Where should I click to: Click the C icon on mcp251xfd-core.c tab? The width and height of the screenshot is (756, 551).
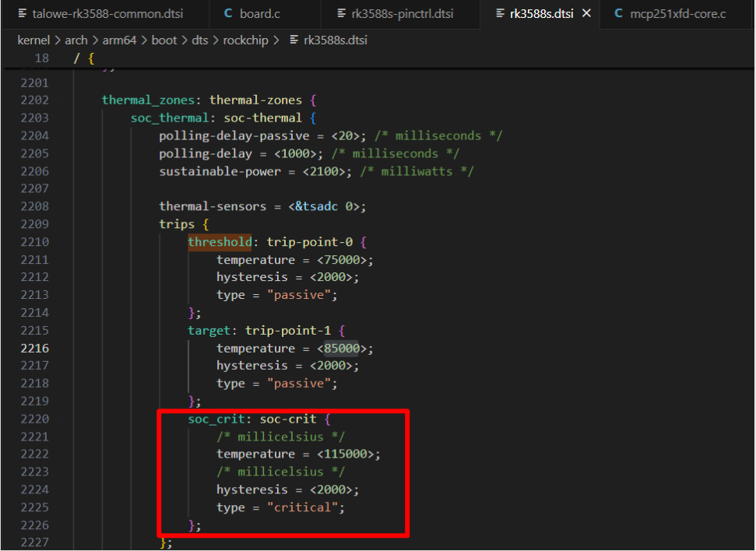click(618, 13)
